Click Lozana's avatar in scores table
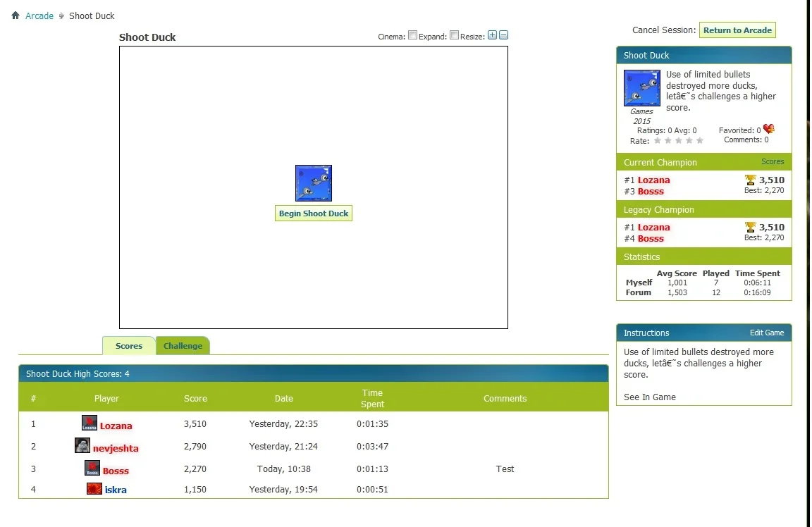Screen dimensions: 812x527 click(90, 423)
